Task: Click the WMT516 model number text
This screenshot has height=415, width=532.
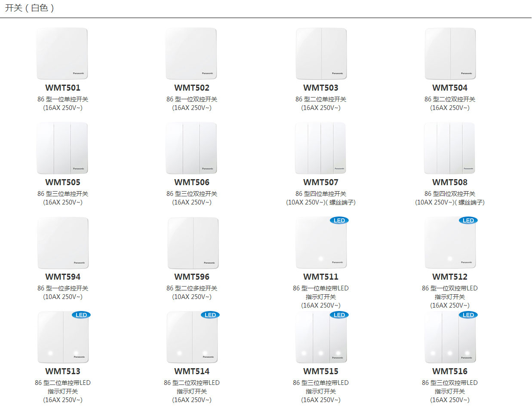Action: (450, 371)
